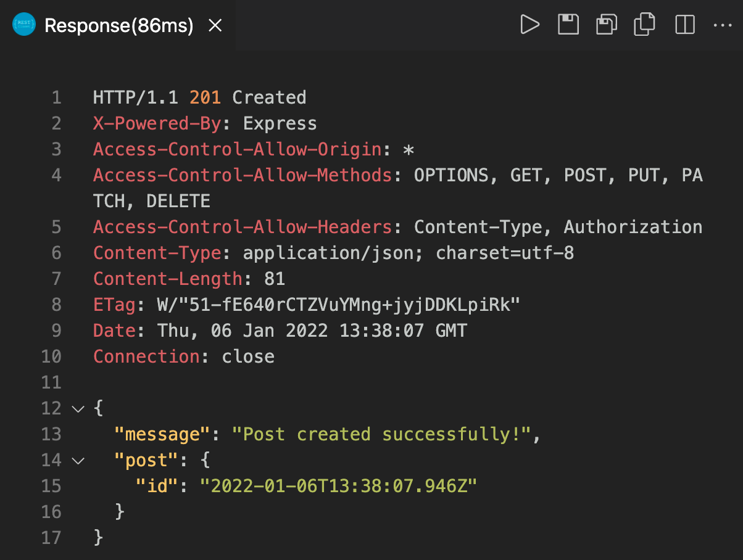Click the Access-Control-Allow-Origin header name
This screenshot has height=560, width=743.
[x=237, y=149]
